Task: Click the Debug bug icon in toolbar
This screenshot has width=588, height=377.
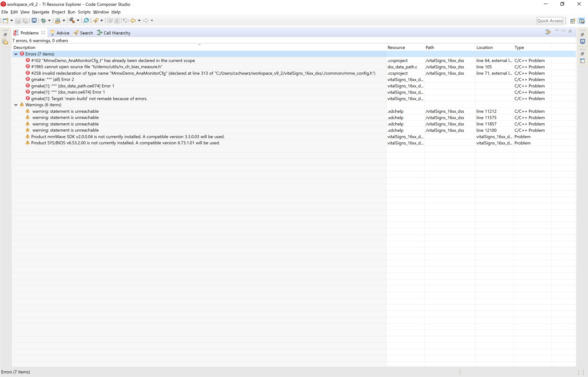Action: (44, 21)
